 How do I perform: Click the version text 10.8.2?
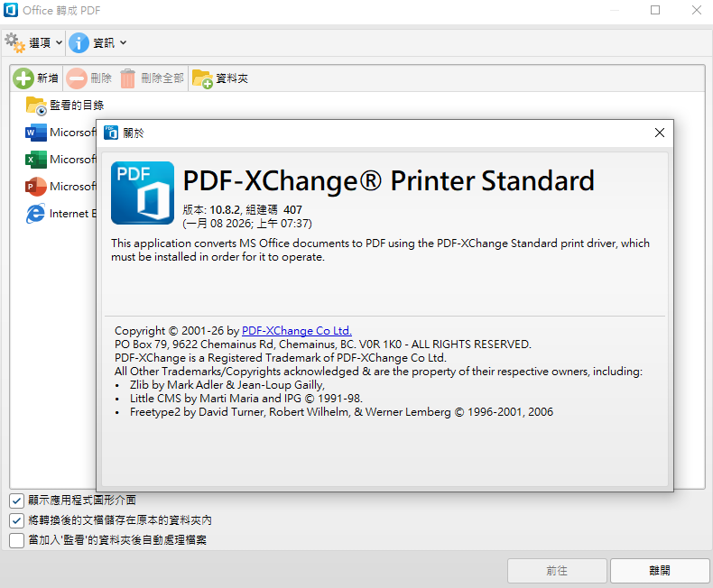pyautogui.click(x=225, y=209)
